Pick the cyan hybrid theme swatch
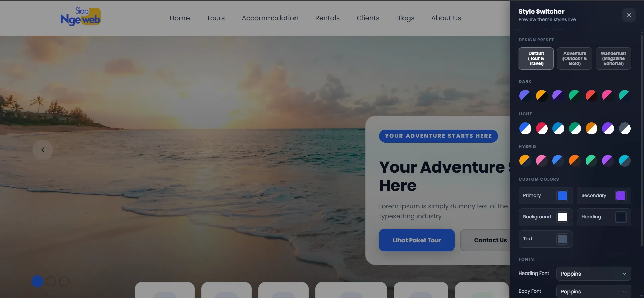 tap(625, 161)
